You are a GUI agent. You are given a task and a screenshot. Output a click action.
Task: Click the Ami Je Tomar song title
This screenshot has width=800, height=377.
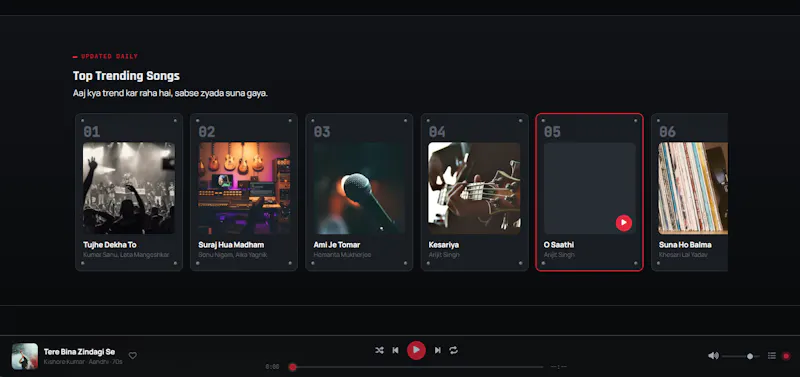(337, 245)
